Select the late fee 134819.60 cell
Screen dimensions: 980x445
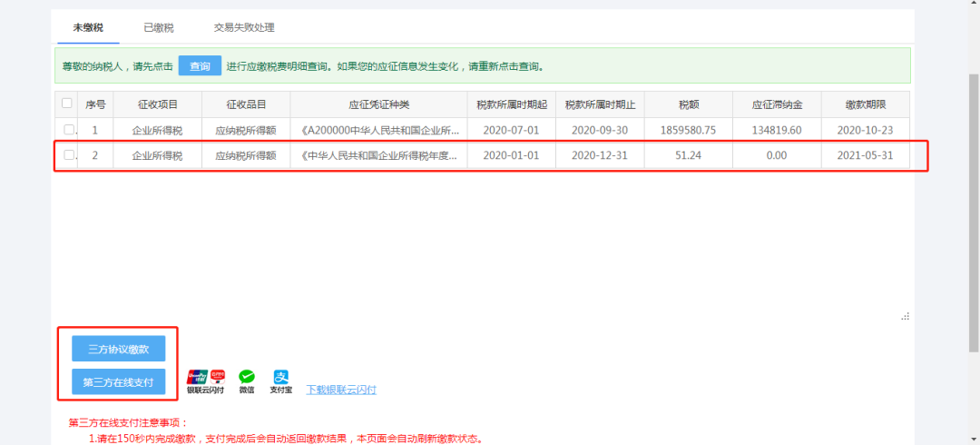point(778,130)
